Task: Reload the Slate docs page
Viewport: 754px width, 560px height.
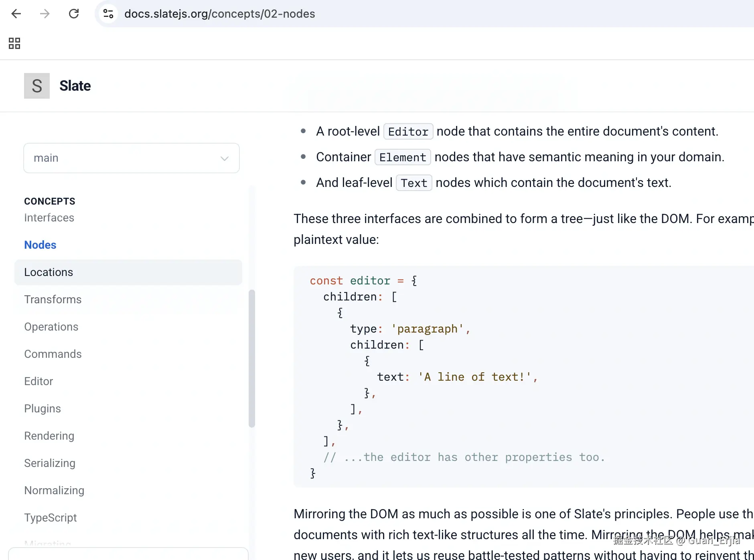Action: [x=74, y=14]
